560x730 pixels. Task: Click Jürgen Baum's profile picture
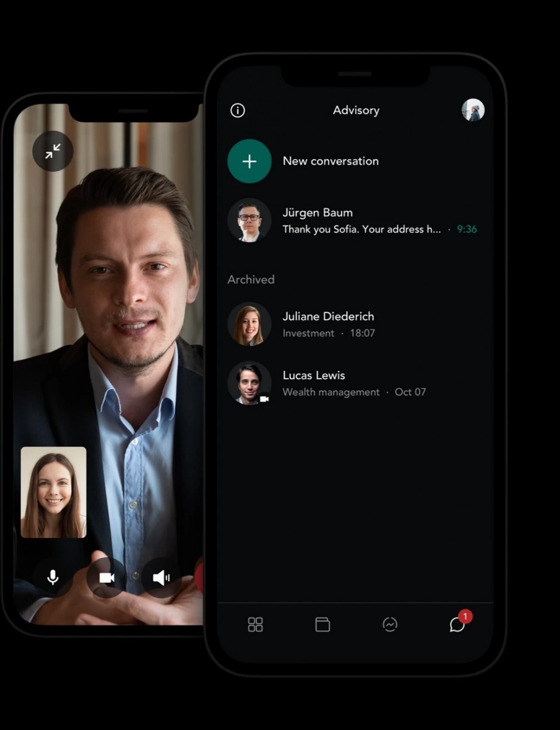pos(249,220)
